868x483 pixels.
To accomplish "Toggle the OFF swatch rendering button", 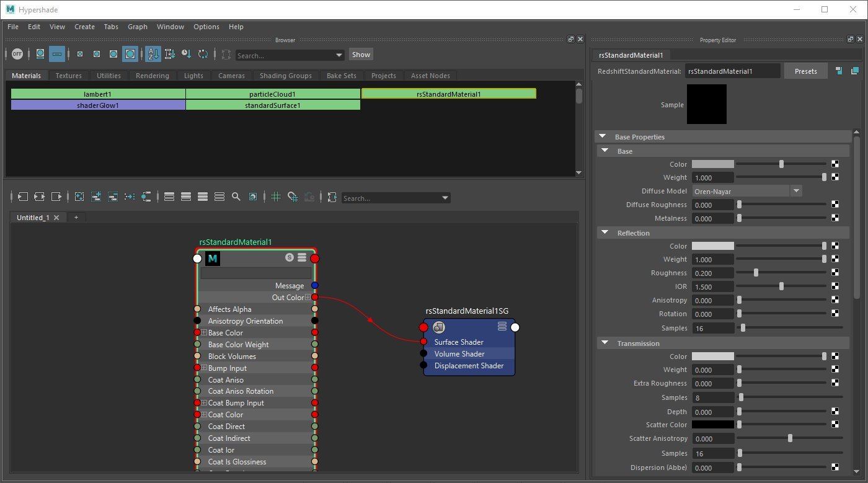I will (17, 55).
